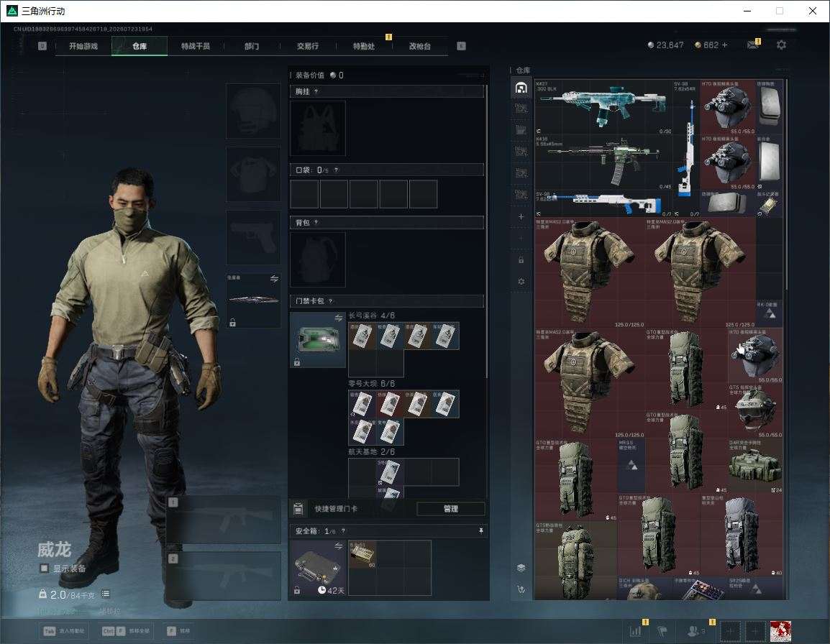Swap the melee knife via arrows icon
The image size is (830, 644).
click(x=274, y=279)
